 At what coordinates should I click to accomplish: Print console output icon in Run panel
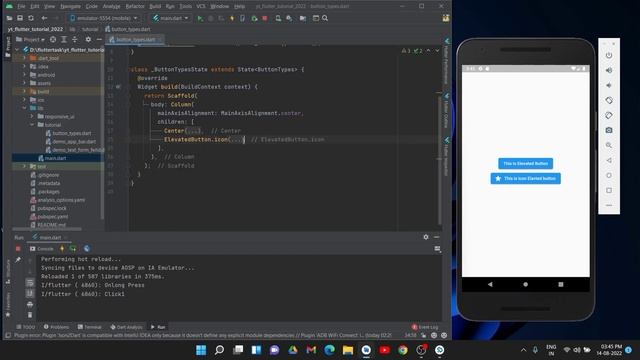click(30, 304)
